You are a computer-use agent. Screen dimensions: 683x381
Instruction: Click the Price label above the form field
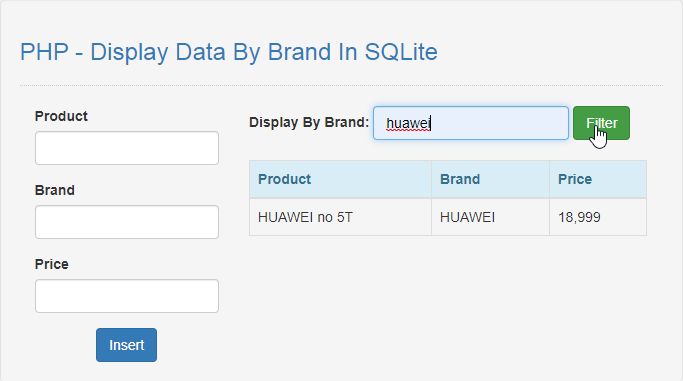[51, 264]
